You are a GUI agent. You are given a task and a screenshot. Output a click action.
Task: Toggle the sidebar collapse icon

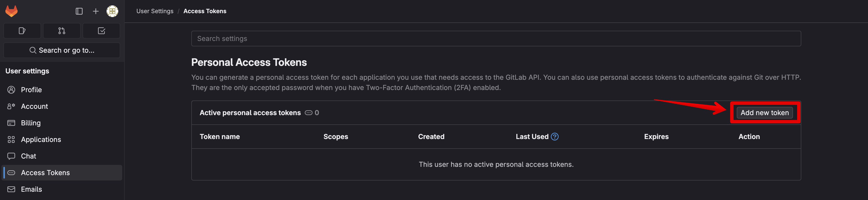tap(79, 11)
